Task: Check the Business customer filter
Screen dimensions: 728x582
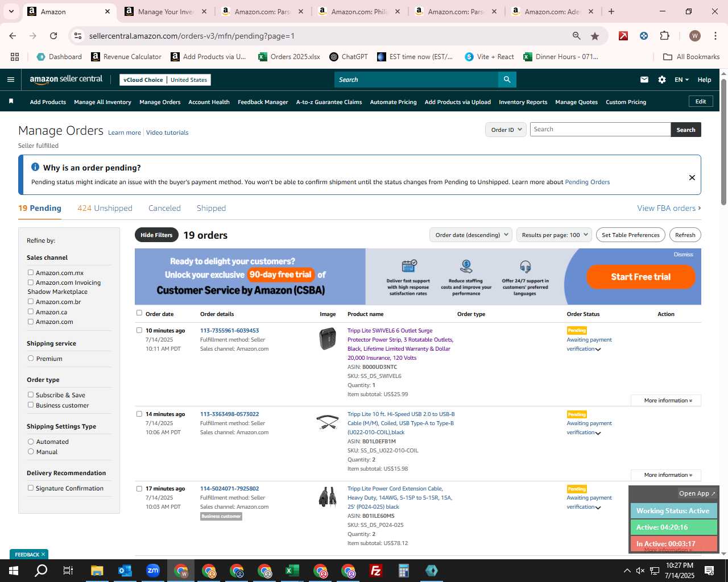Action: point(31,405)
